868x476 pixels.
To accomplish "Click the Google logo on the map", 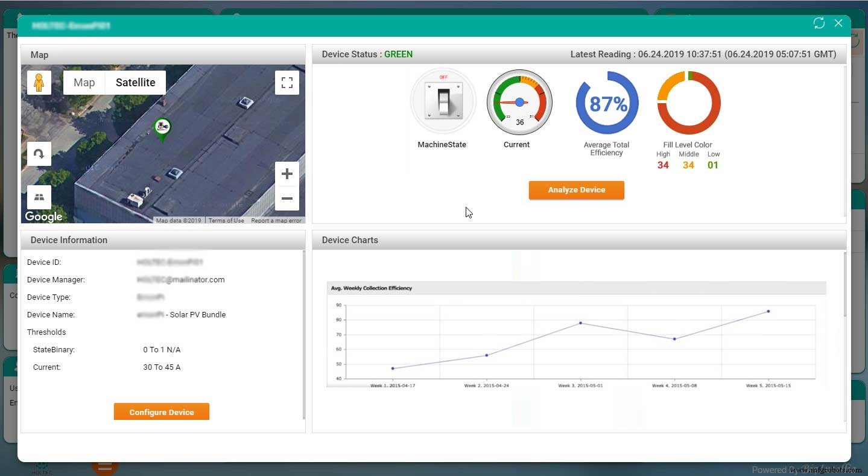I will pyautogui.click(x=43, y=216).
